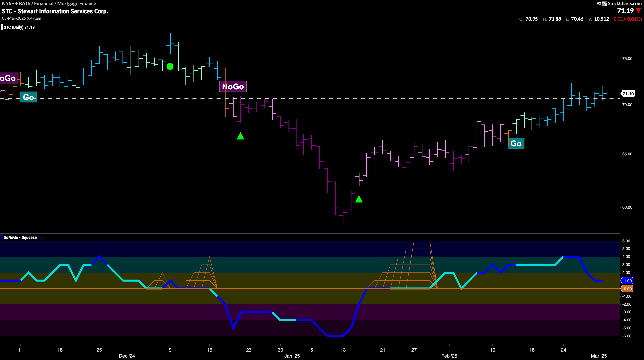Click the date label 9 in December
Screen dimensions: 644x360
pos(170,350)
